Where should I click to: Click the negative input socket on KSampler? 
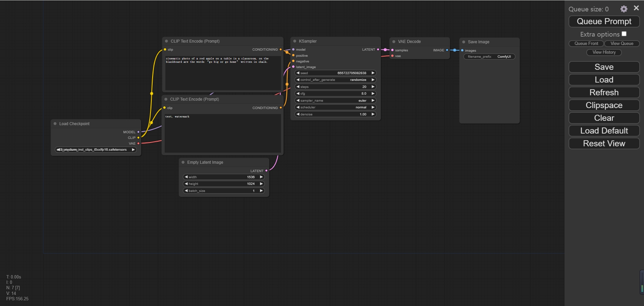coord(293,61)
